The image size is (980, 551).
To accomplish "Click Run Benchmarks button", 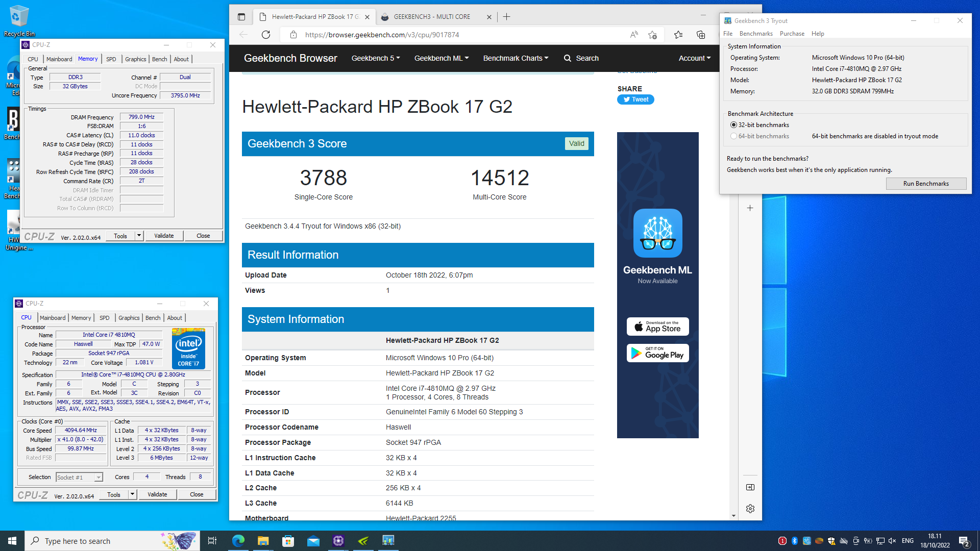I will pyautogui.click(x=926, y=184).
